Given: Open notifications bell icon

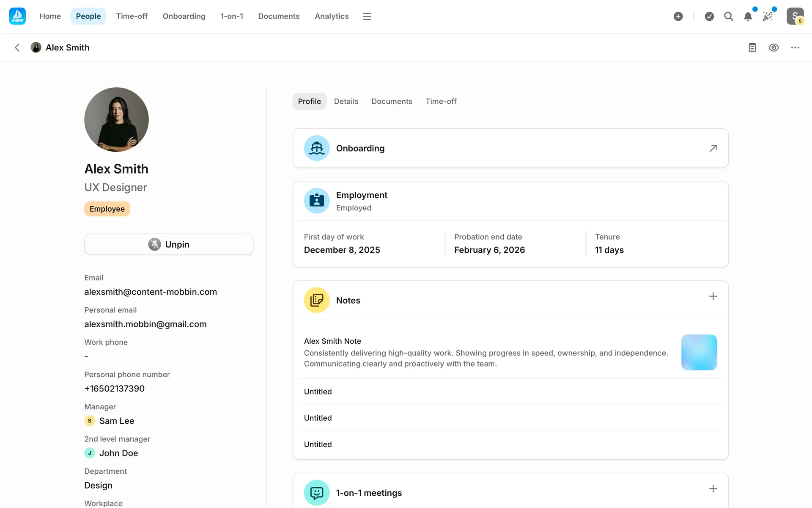Looking at the screenshot, I should pos(748,17).
